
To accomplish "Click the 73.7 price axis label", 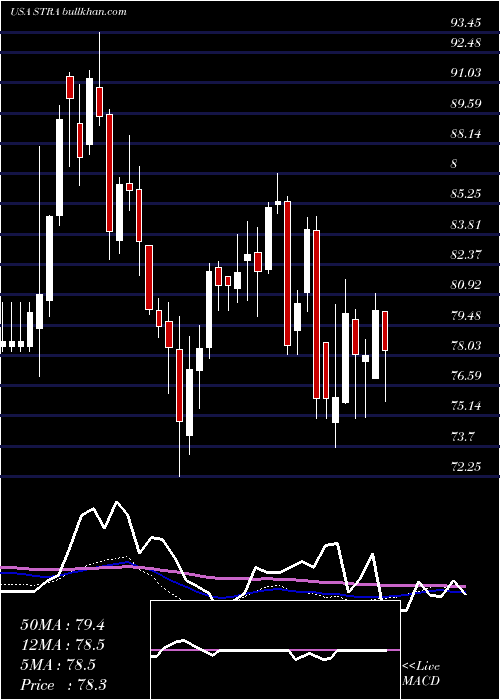I will click(x=462, y=436).
